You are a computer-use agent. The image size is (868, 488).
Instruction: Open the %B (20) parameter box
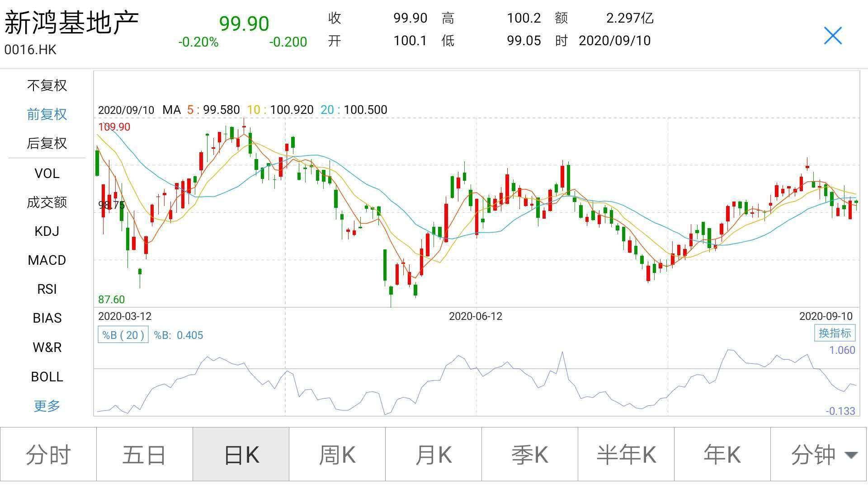pos(123,335)
